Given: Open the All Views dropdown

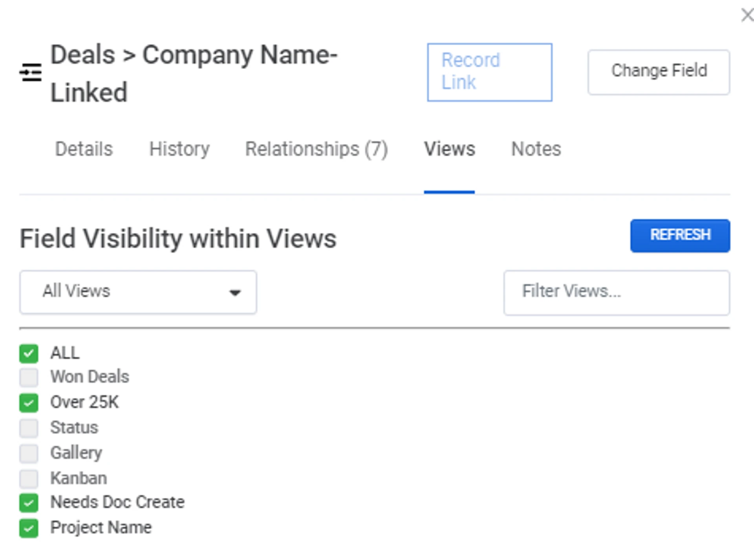Looking at the screenshot, I should coord(137,292).
